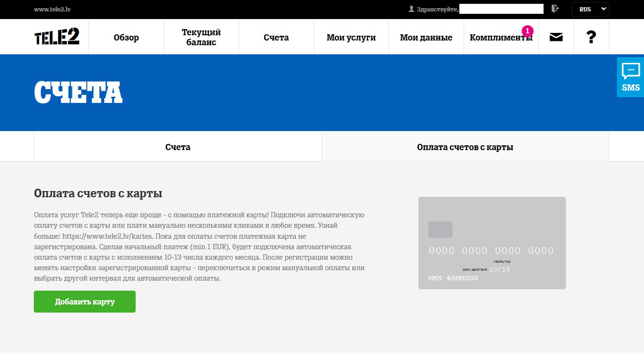Open the Мои услуги section
The image size is (644, 355).
[x=351, y=38]
